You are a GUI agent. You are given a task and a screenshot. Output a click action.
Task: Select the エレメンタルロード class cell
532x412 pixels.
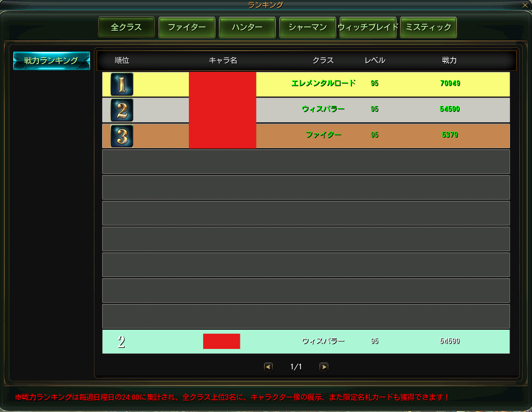pos(323,83)
